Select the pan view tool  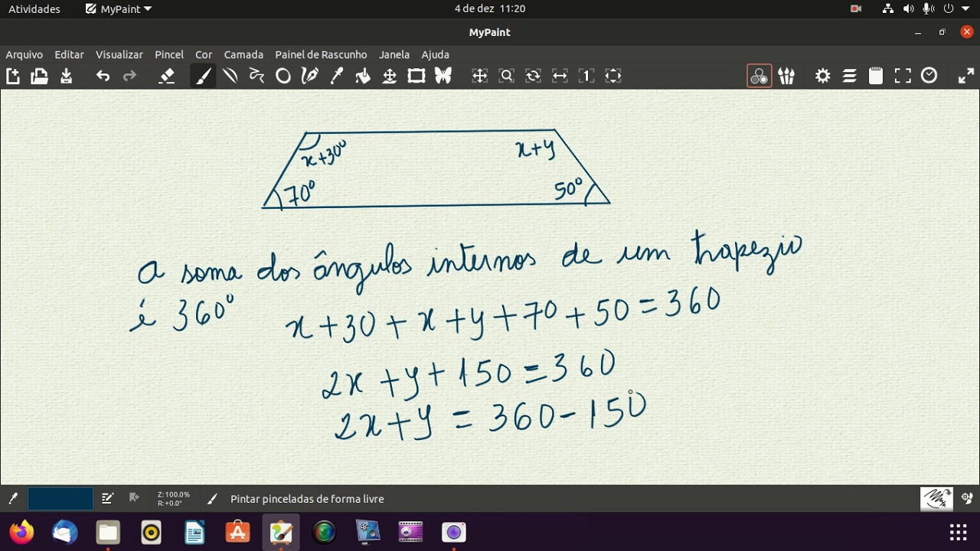pos(480,76)
